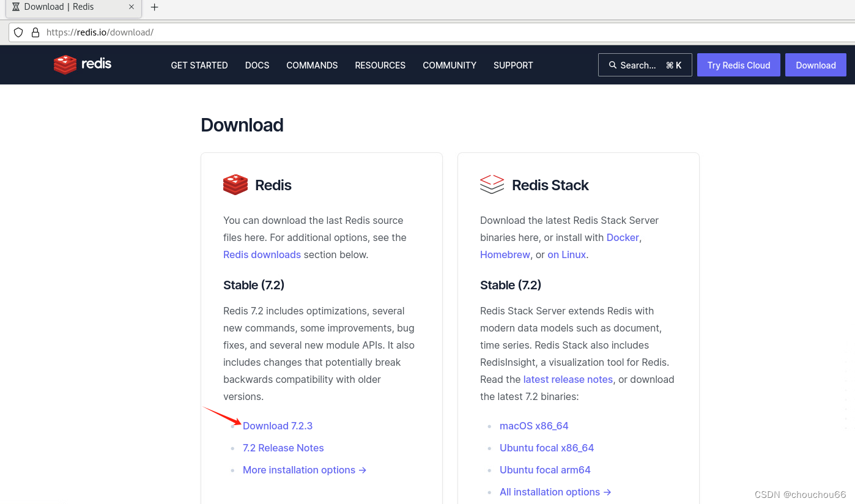Click the search magnifier icon
Image resolution: width=855 pixels, height=504 pixels.
tap(613, 65)
